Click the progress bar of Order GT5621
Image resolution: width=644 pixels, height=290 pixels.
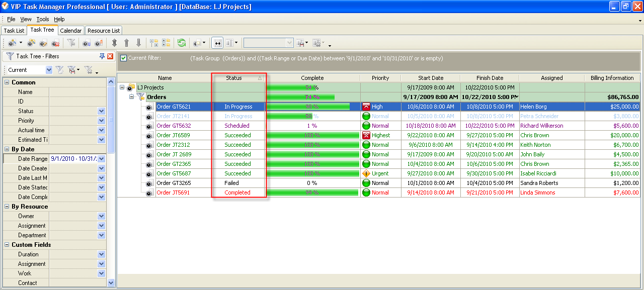(312, 107)
